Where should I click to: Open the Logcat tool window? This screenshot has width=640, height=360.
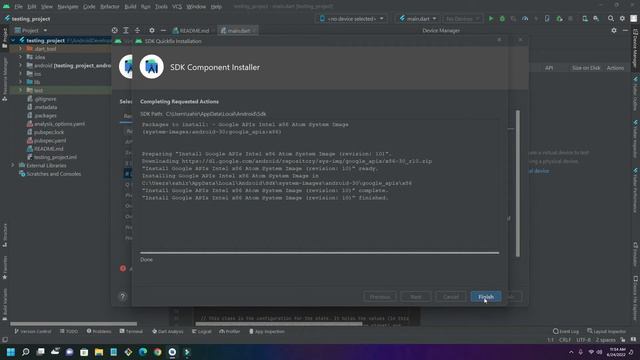click(x=202, y=331)
